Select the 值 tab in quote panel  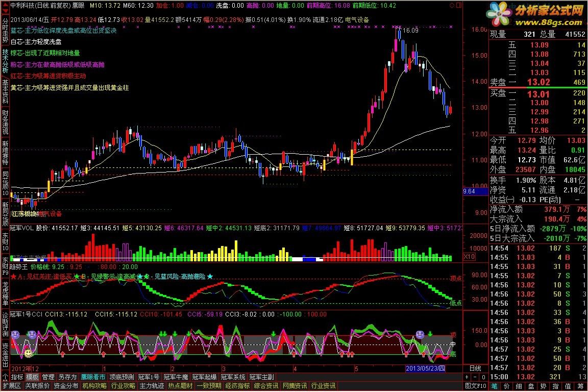[x=568, y=386]
